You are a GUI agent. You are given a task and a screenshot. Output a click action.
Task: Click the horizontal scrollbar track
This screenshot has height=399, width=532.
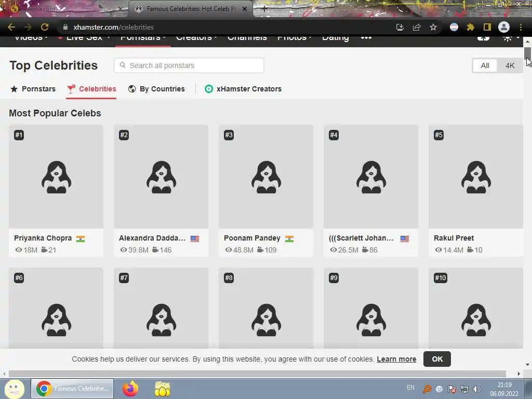257,374
